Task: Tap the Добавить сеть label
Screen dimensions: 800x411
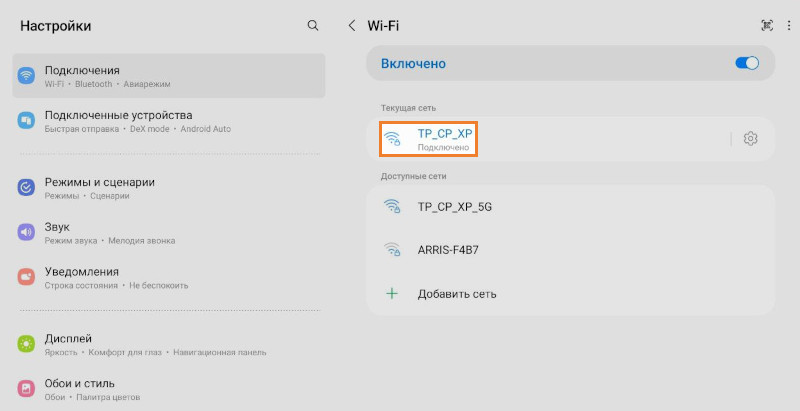Action: [x=457, y=293]
